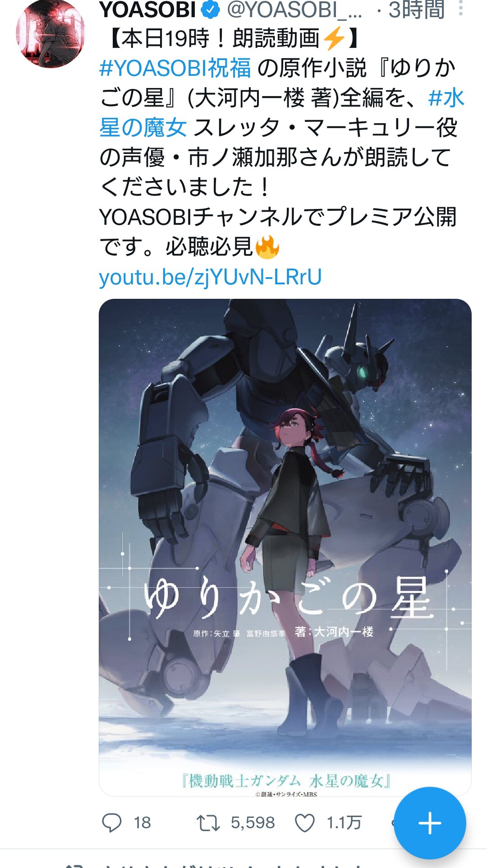
Task: Follow the youtu.be/zjYUvN-LRrU link
Action: pyautogui.click(x=210, y=277)
